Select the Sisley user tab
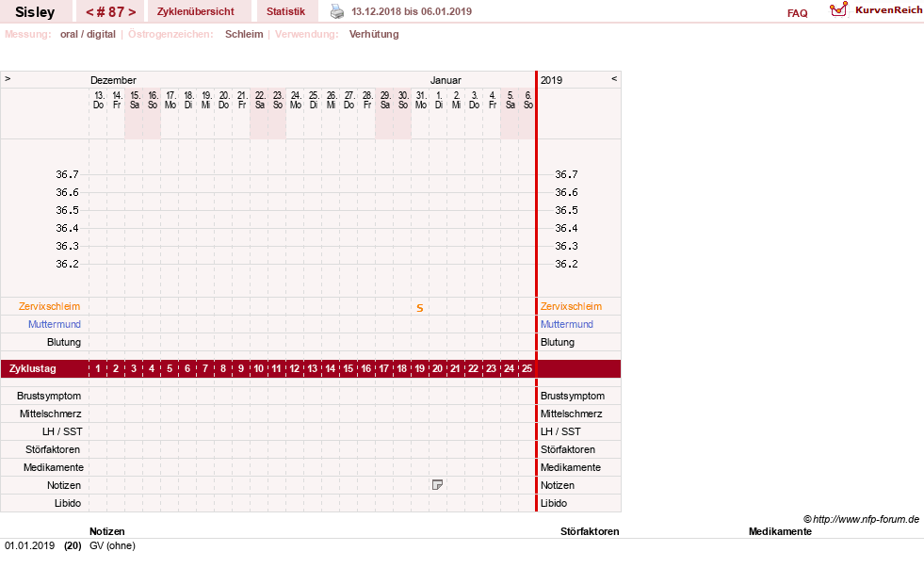 [35, 11]
